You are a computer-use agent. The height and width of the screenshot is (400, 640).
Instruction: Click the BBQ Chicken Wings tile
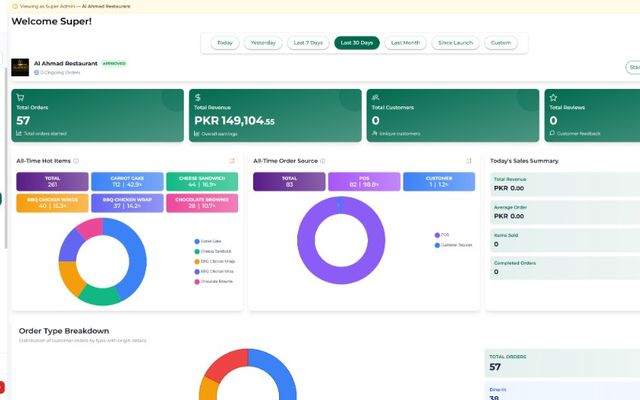pos(52,203)
